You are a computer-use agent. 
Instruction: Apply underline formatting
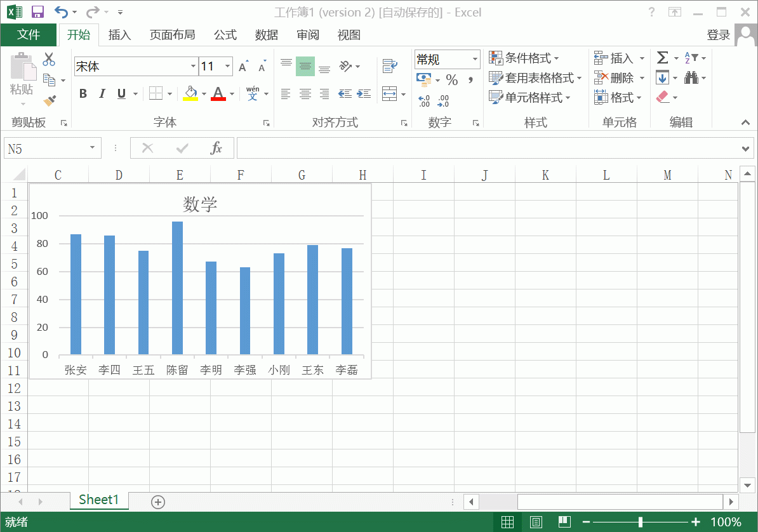click(x=120, y=93)
